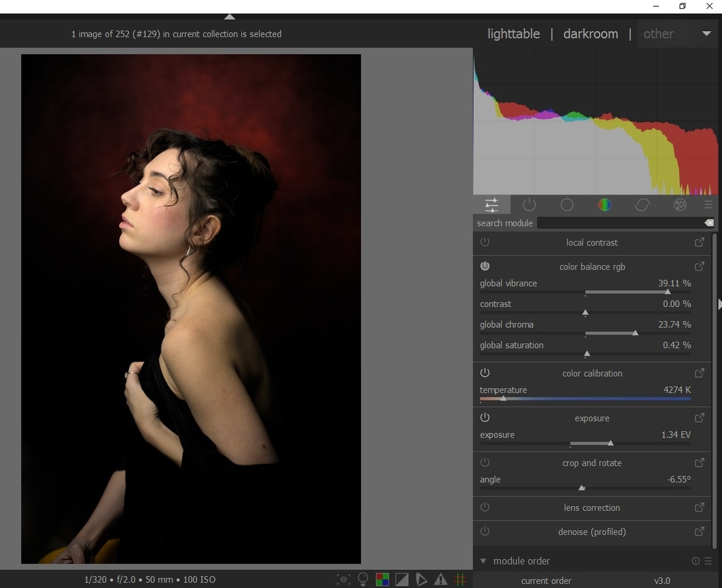722x588 pixels.
Task: Open the color modules group tab
Action: (605, 205)
